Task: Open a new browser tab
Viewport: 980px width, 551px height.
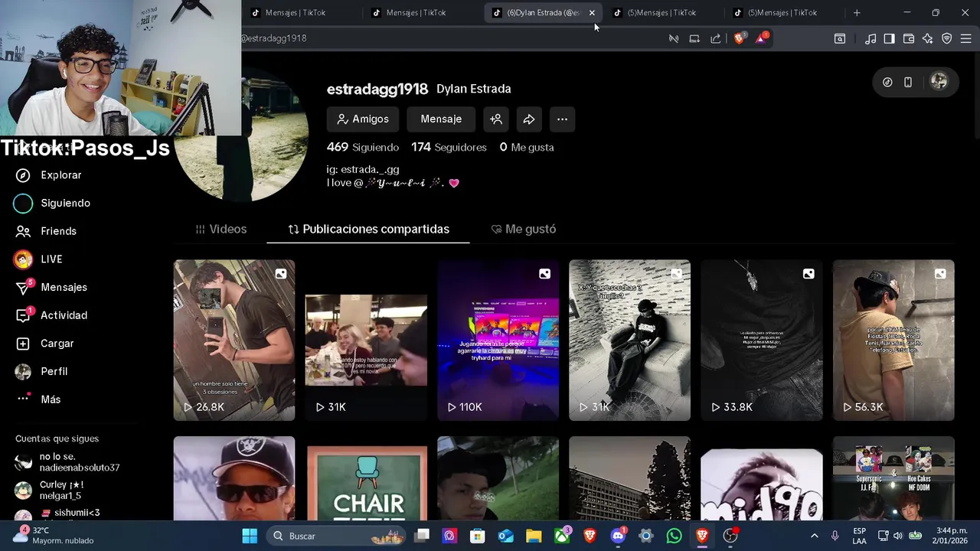Action: click(857, 12)
